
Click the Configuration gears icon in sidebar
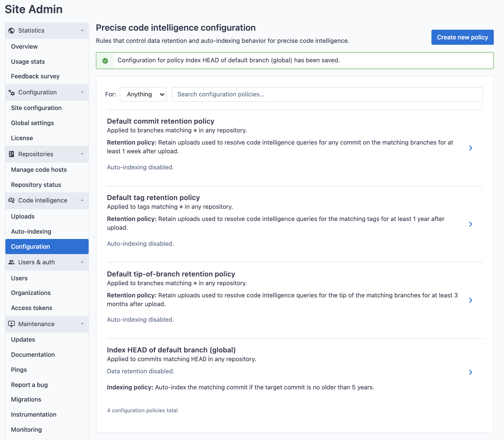coord(11,92)
